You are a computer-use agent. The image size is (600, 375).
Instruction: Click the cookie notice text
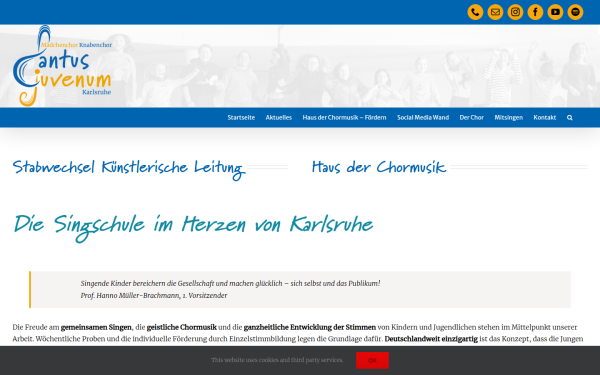tap(277, 360)
